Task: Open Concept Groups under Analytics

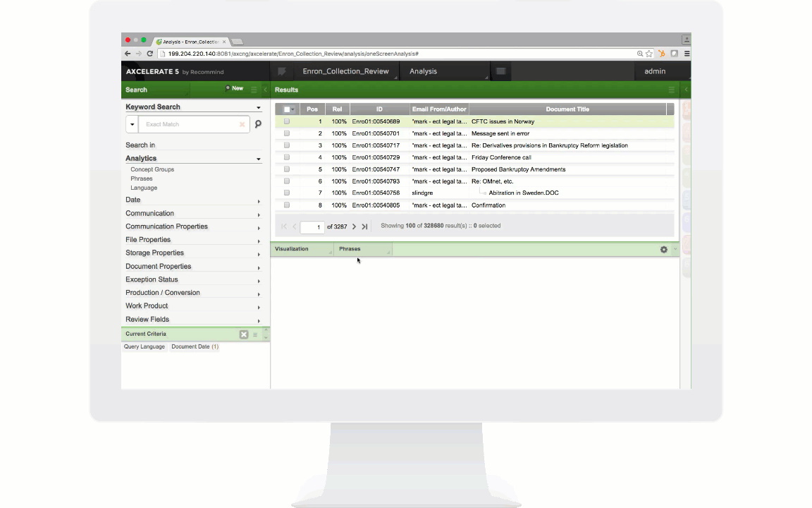Action: click(x=152, y=169)
